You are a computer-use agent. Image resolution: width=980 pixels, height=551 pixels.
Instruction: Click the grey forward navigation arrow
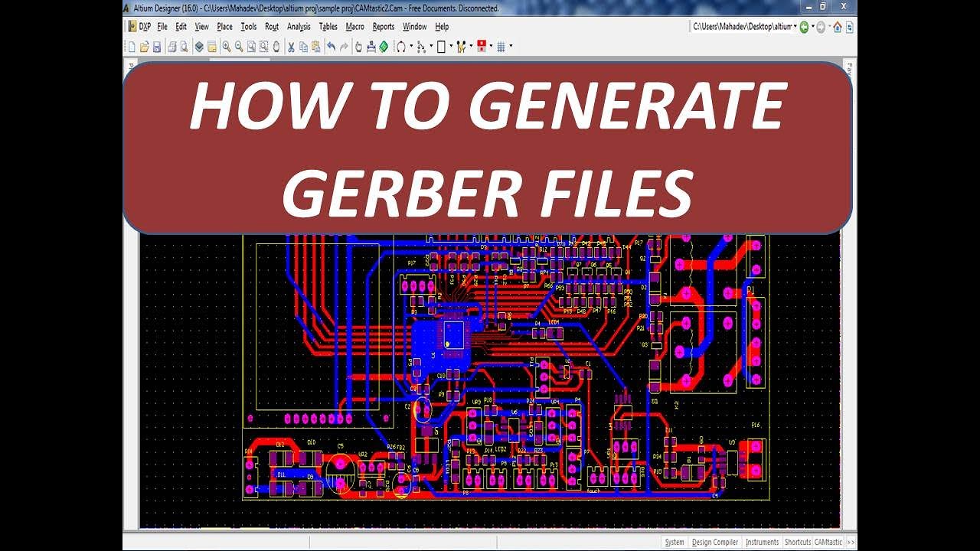[821, 27]
